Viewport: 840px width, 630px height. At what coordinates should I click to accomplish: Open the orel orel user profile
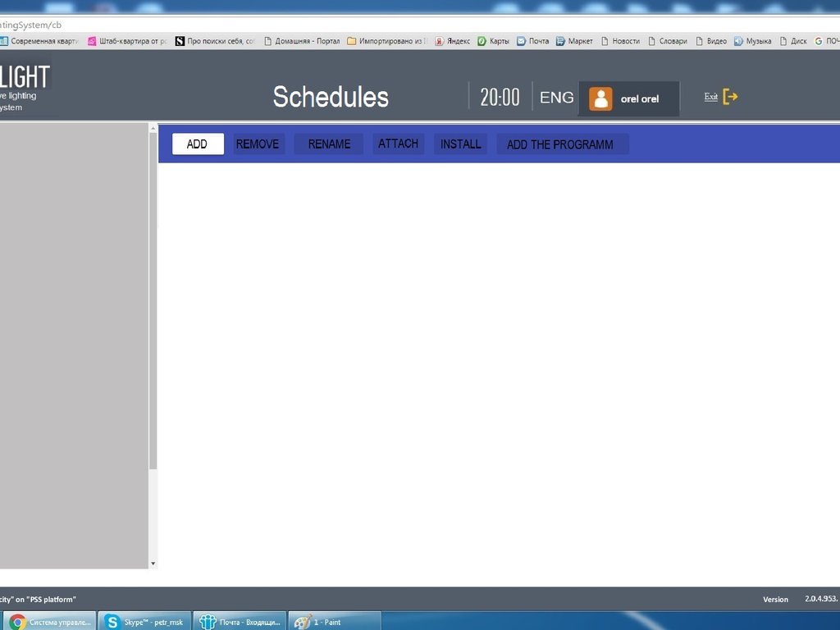click(x=629, y=98)
